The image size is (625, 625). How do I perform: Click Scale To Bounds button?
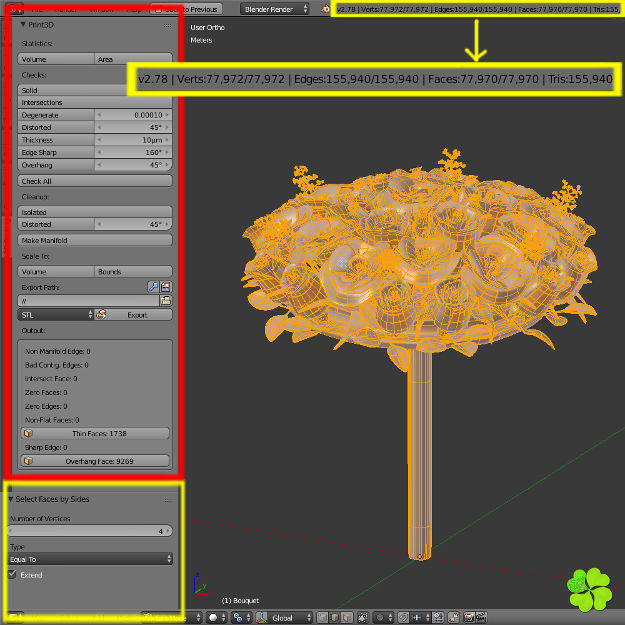tap(134, 271)
